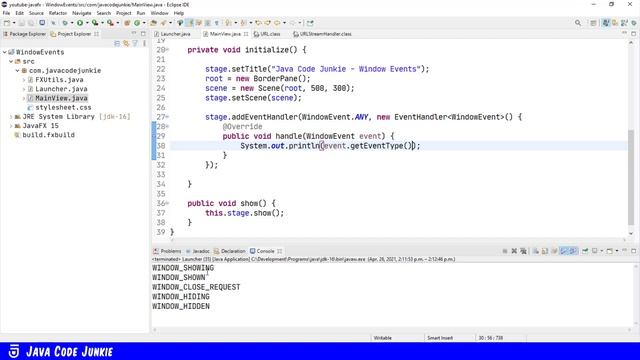Toggle Mark Occurrences in toolbar
This screenshot has width=640, height=360.
[x=189, y=23]
